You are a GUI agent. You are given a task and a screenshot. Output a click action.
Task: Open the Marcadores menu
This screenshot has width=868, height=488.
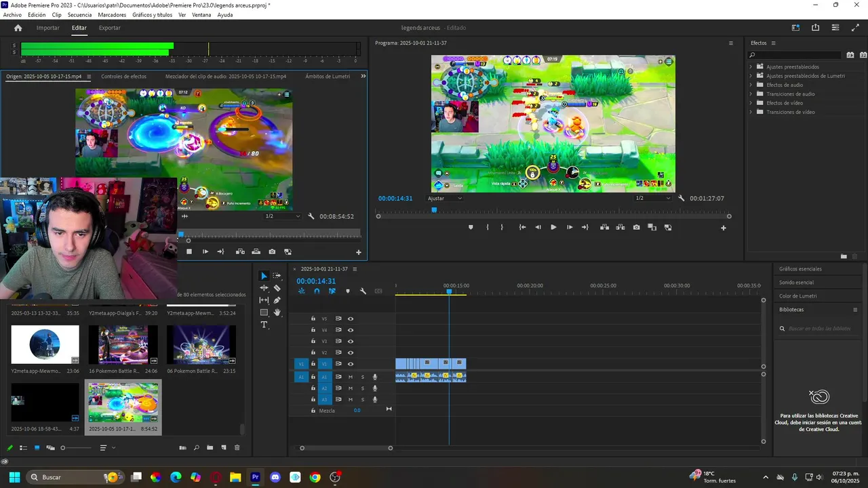coord(112,15)
